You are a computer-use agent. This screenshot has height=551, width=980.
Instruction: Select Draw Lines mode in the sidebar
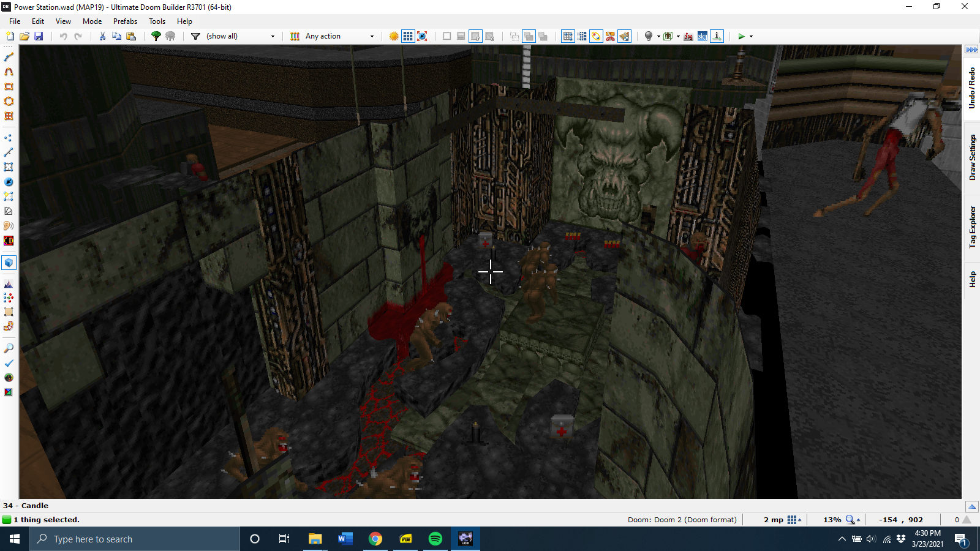9,57
